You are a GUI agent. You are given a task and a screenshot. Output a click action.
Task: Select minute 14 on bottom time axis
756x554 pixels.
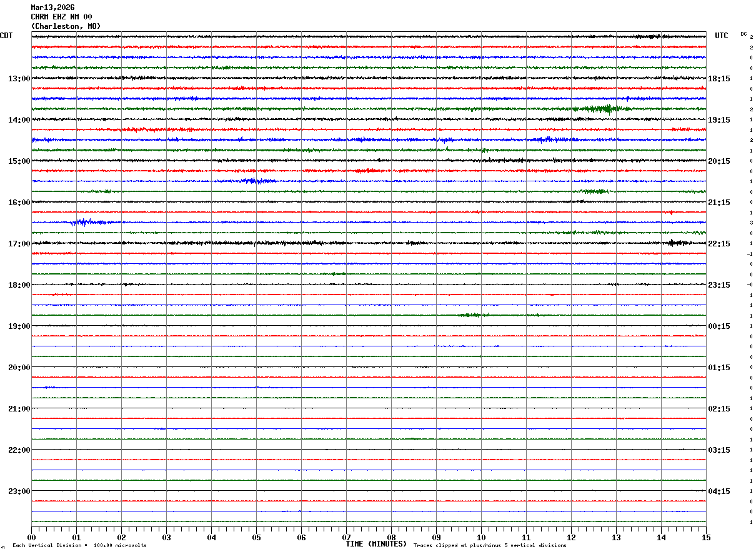click(x=661, y=537)
